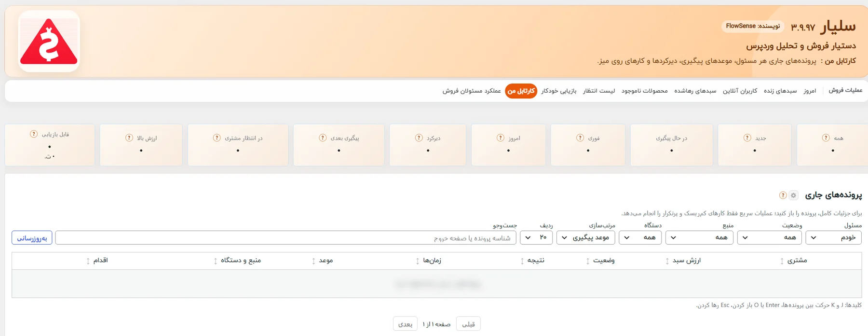Select the active کارتابل من tab
The image size is (868, 336).
click(521, 91)
